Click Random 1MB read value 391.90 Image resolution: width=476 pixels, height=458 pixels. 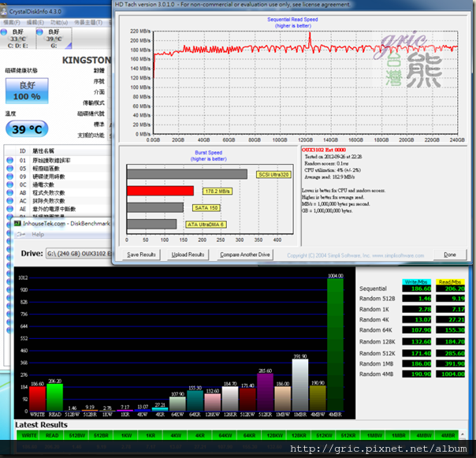coord(450,363)
